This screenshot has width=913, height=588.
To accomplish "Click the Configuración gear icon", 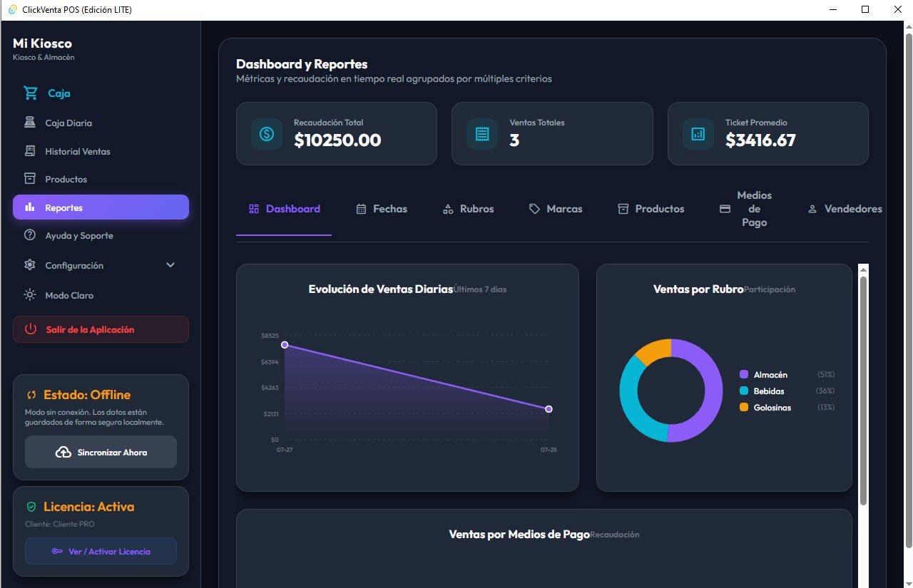I will 30,265.
